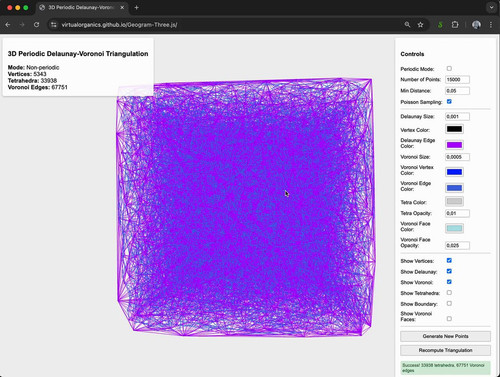Open the profile avatar menu

coord(476,25)
